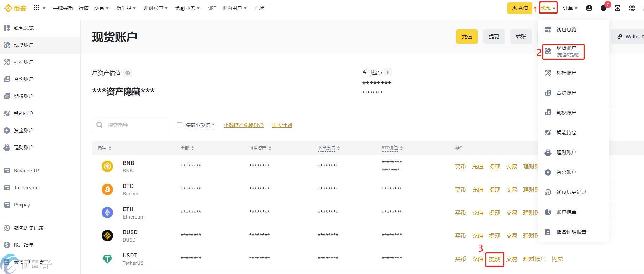This screenshot has height=274, width=644.
Task: Click 资金账户 icon in left sidebar
Action: (7, 130)
